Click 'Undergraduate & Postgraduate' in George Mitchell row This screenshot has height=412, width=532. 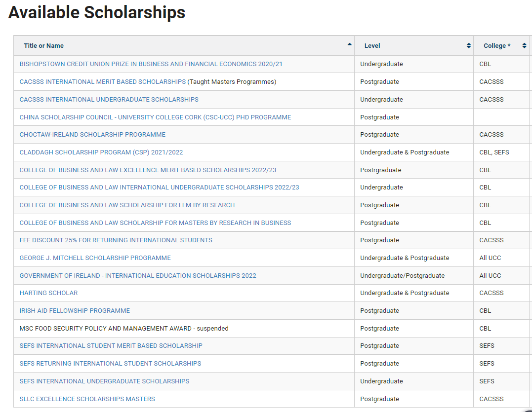(405, 258)
